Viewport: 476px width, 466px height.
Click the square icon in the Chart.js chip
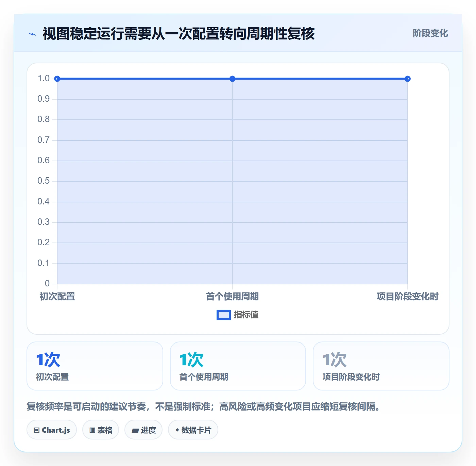click(x=37, y=430)
